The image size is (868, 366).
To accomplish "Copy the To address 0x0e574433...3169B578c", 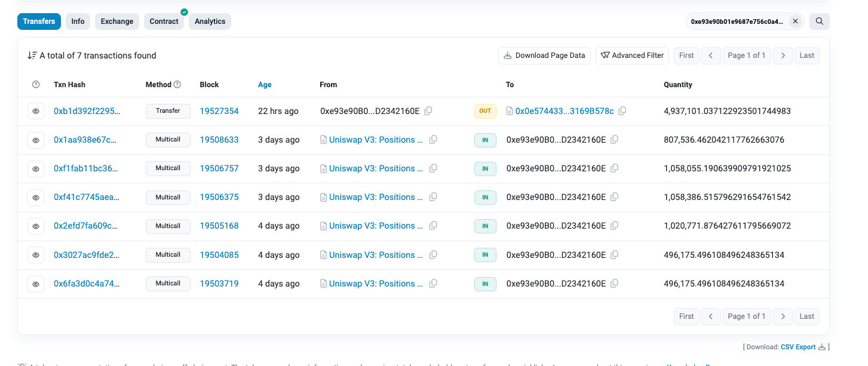I will pos(622,111).
